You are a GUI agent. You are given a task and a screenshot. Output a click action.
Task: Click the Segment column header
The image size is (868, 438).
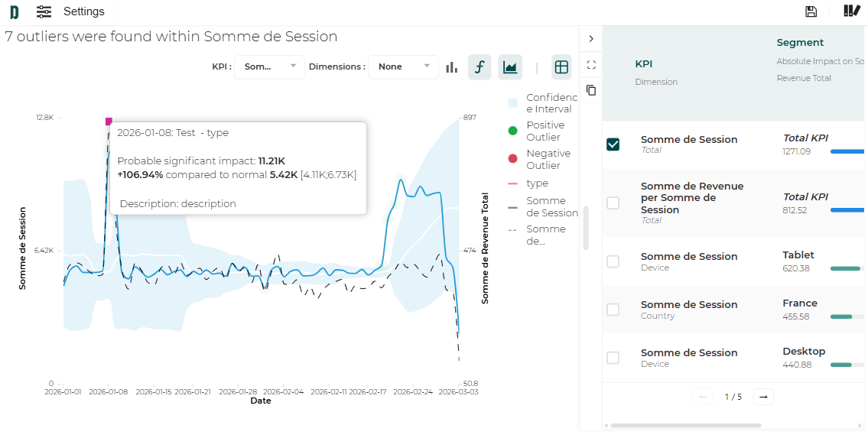[800, 43]
